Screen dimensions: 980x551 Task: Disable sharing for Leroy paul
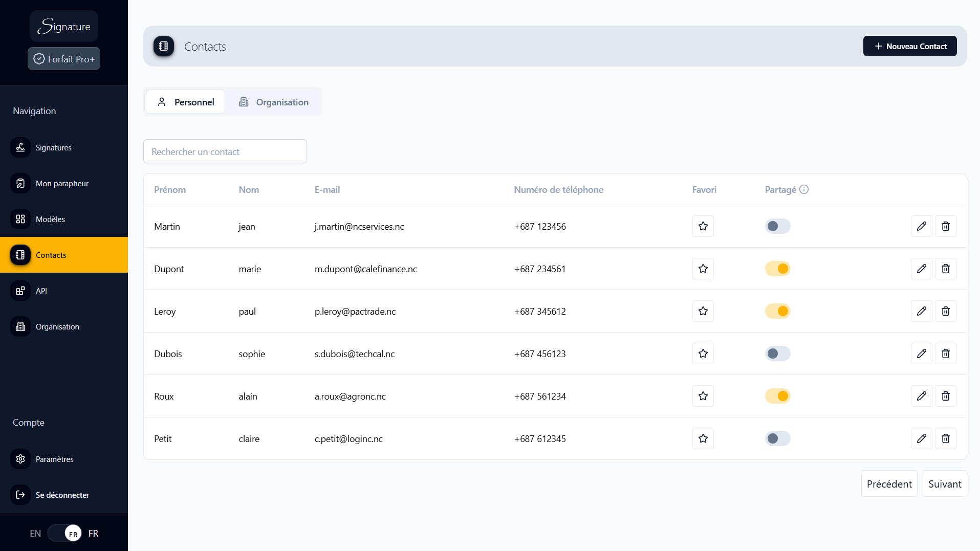777,311
